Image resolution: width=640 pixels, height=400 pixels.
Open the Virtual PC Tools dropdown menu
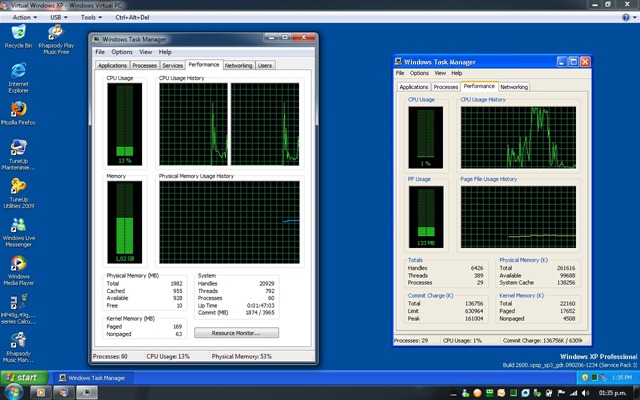pos(91,18)
